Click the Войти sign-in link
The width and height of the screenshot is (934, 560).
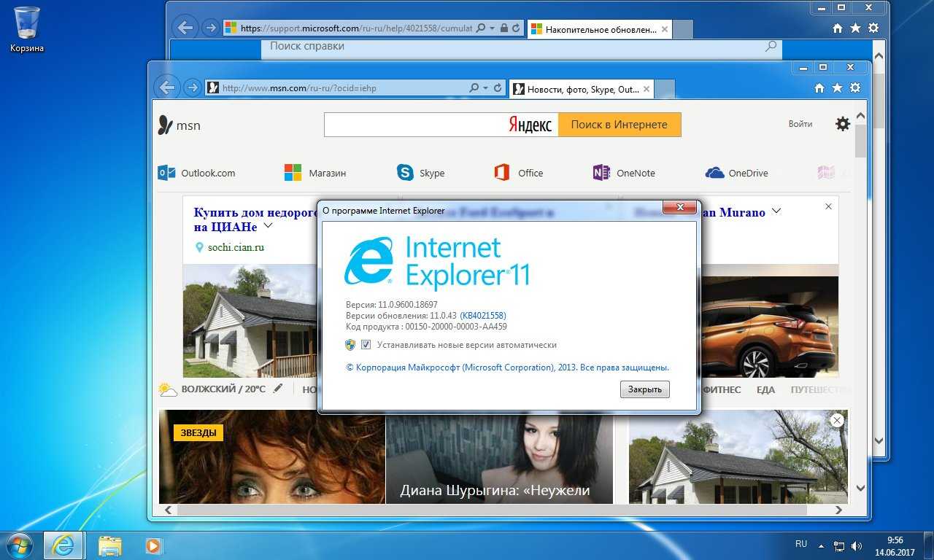(x=800, y=124)
